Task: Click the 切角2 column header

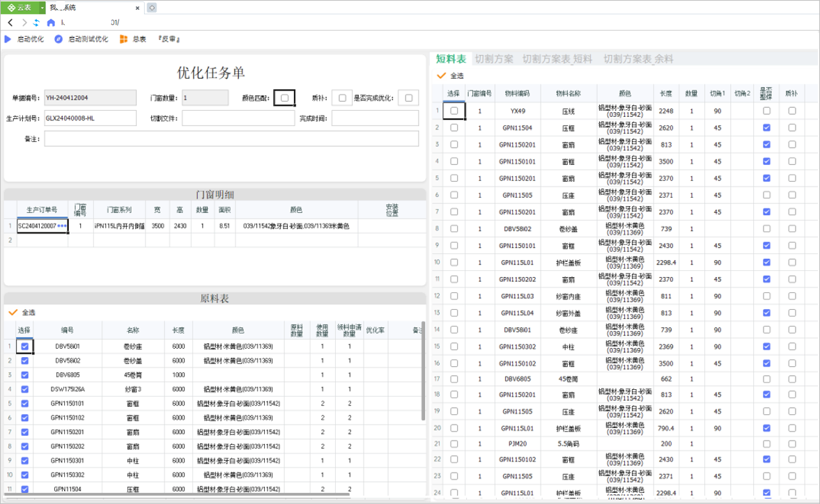Action: coord(742,93)
